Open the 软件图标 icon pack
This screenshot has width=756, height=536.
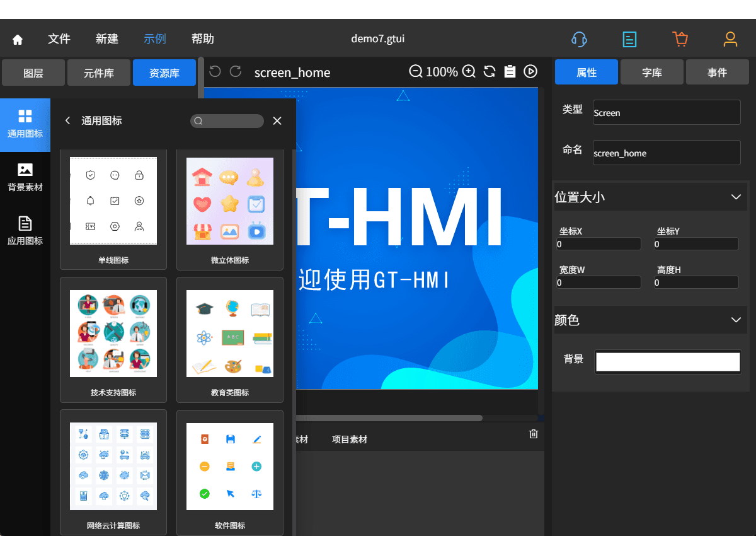click(x=230, y=472)
